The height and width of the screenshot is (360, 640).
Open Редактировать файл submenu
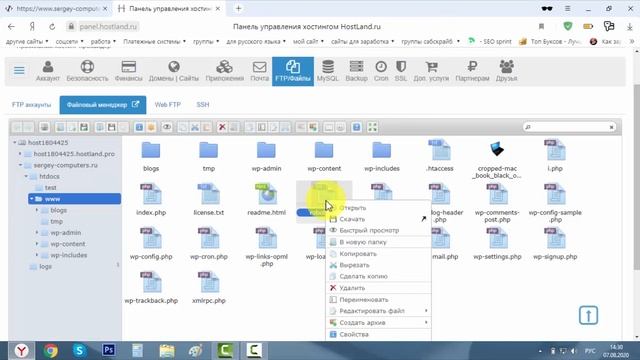pyautogui.click(x=379, y=311)
